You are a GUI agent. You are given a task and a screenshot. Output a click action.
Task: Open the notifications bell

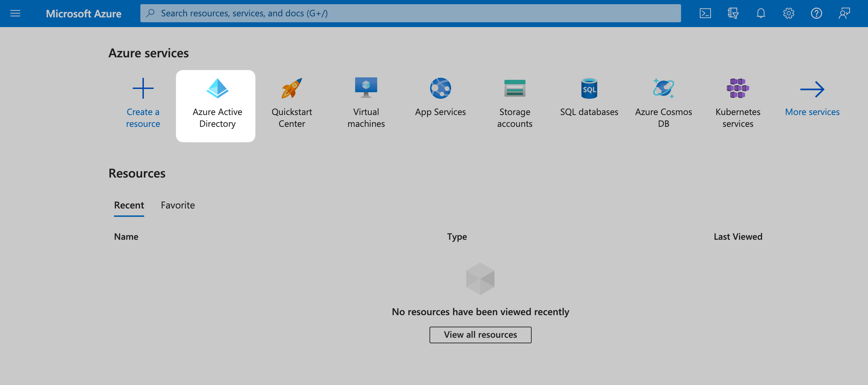point(761,13)
